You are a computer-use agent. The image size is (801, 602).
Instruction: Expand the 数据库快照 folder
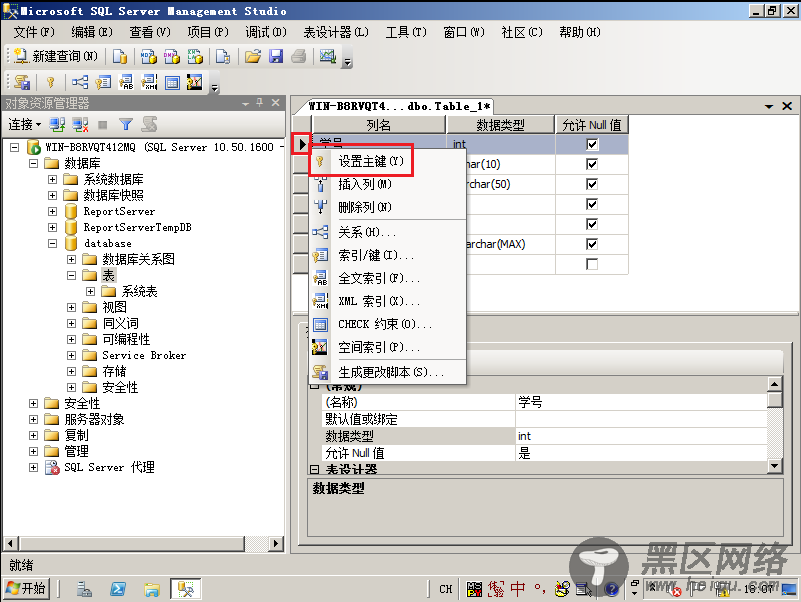52,195
